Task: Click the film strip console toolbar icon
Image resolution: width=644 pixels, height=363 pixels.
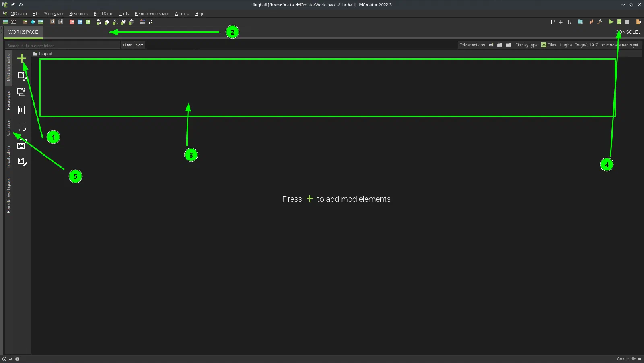Action: pyautogui.click(x=14, y=22)
